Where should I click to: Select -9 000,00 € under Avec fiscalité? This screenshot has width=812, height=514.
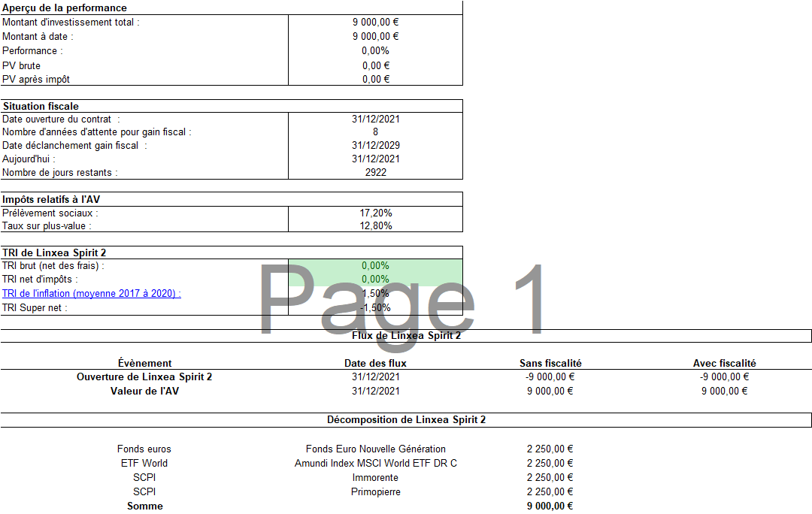coord(725,376)
